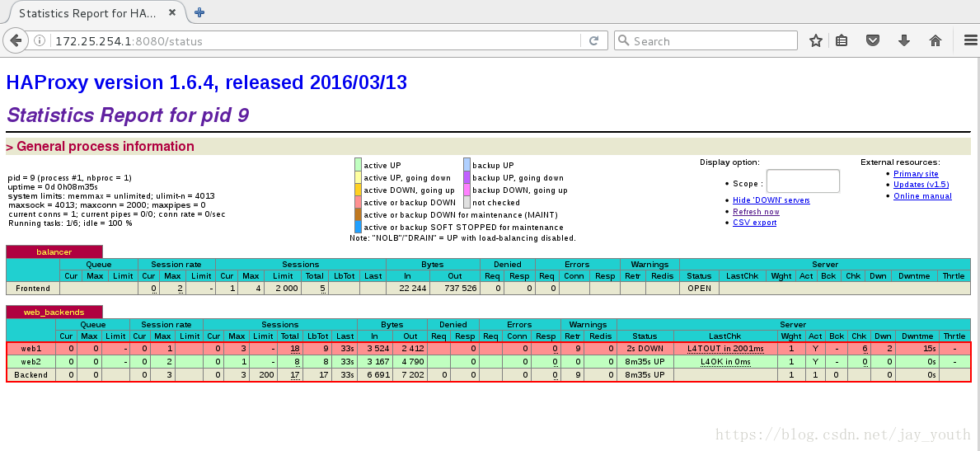The height and width of the screenshot is (451, 980).
Task: Open the downloads arrow icon
Action: pos(903,40)
